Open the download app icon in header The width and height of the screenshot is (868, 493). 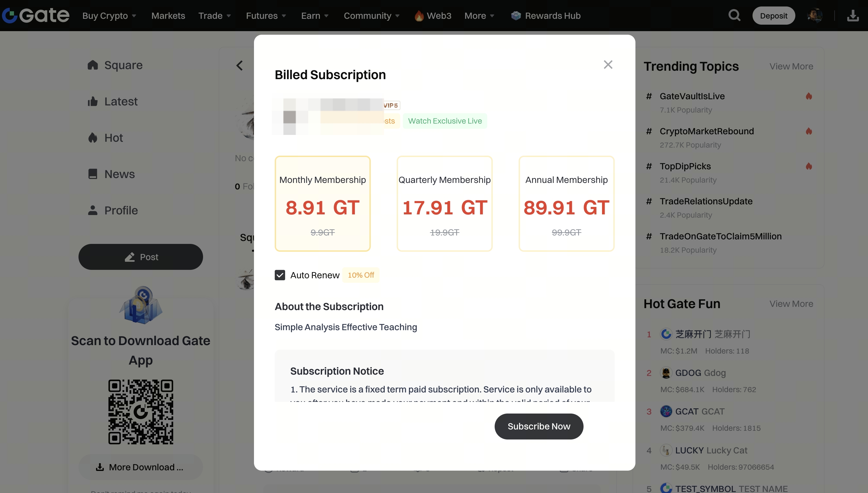[853, 16]
